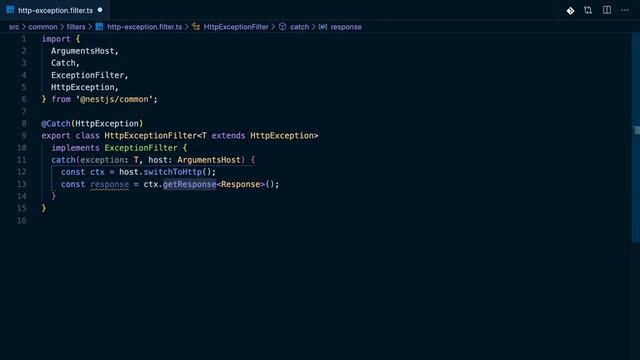Select the src breadcrumb
The width and height of the screenshot is (640, 360).
coord(14,27)
